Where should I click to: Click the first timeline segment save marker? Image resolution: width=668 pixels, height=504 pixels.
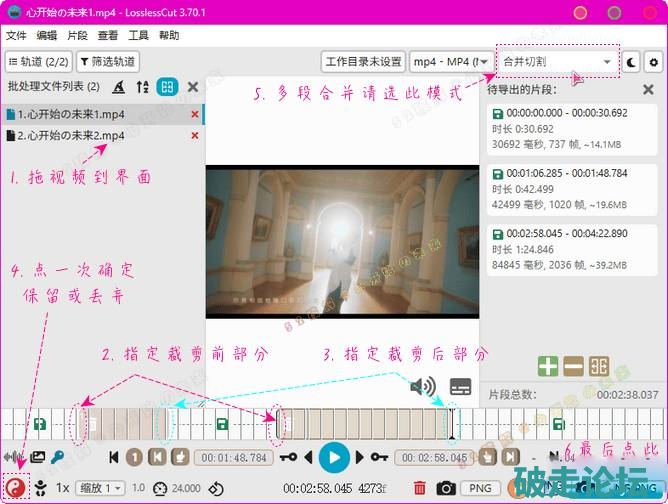[x=40, y=424]
